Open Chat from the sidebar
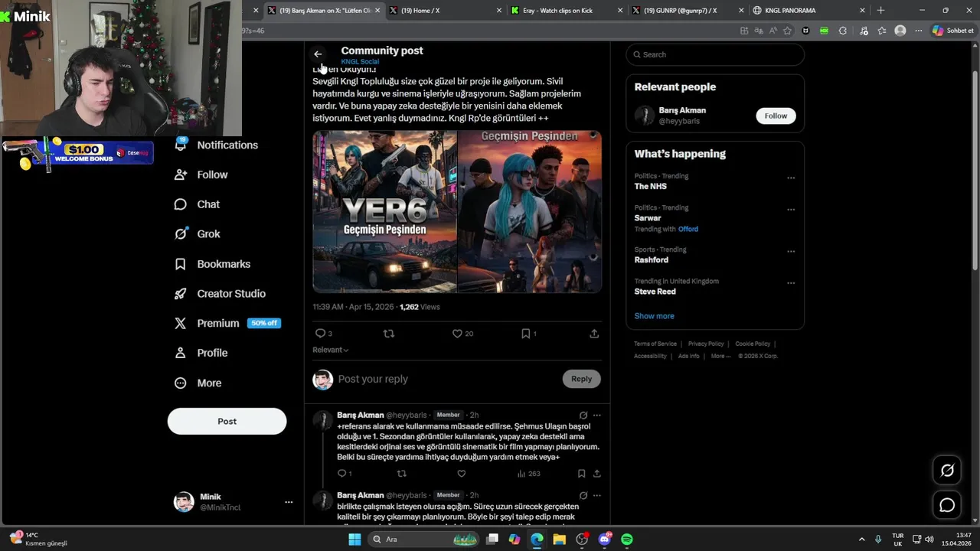Viewport: 980px width, 551px height. pos(197,204)
